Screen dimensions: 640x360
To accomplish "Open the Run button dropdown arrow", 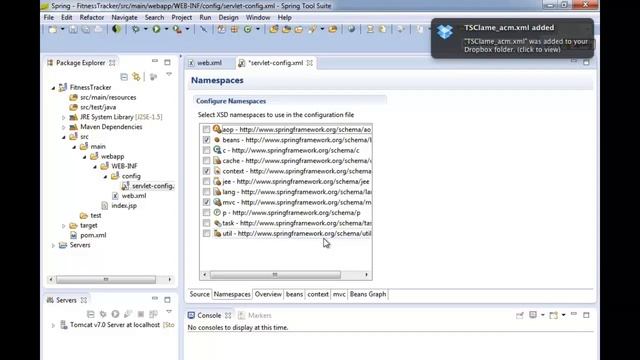I will click(x=166, y=29).
